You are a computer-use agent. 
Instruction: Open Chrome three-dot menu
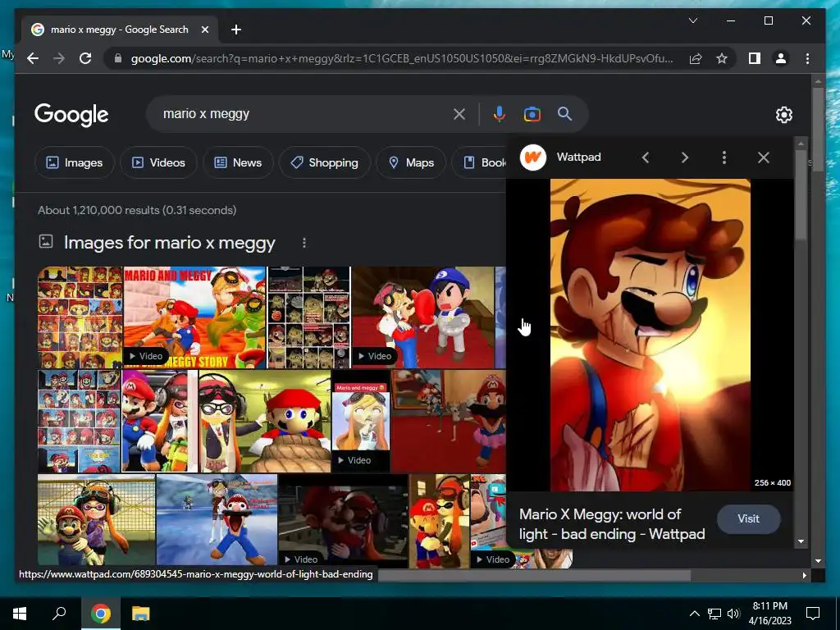tap(807, 58)
